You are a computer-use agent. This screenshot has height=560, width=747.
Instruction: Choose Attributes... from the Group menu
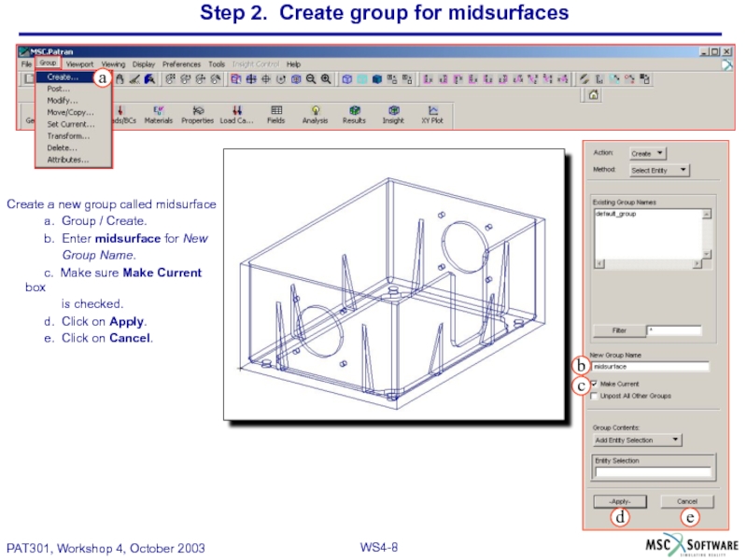click(x=74, y=160)
